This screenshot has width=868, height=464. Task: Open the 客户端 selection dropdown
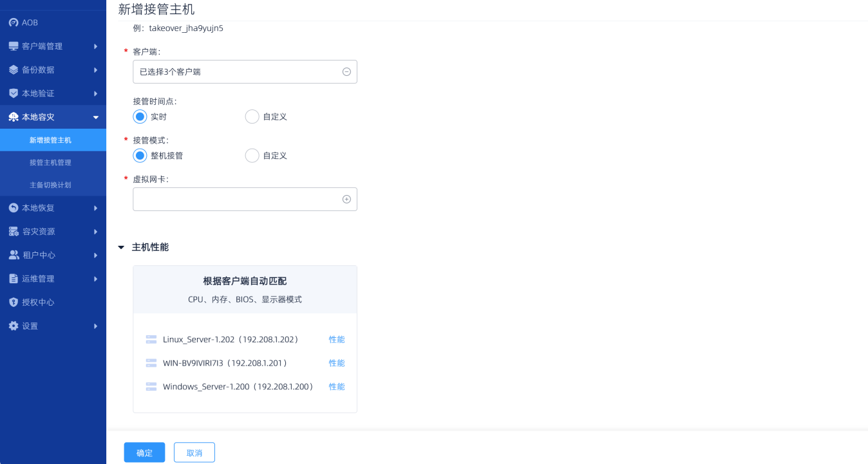pos(245,72)
